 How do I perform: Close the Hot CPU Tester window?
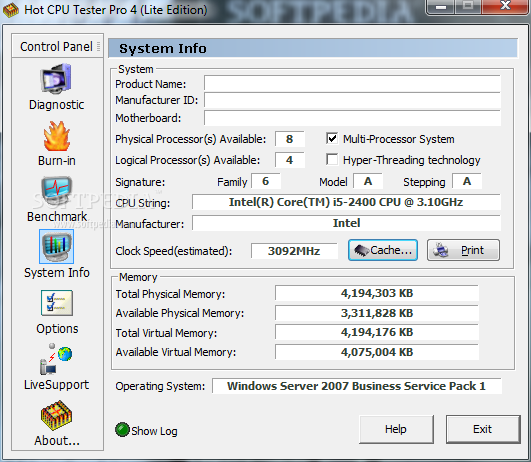click(x=505, y=6)
